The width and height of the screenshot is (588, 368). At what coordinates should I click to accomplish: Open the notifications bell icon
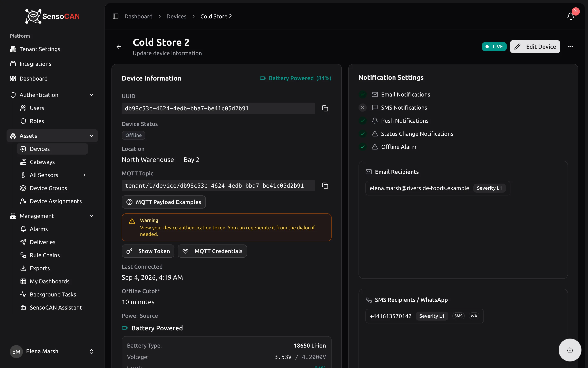coord(570,16)
